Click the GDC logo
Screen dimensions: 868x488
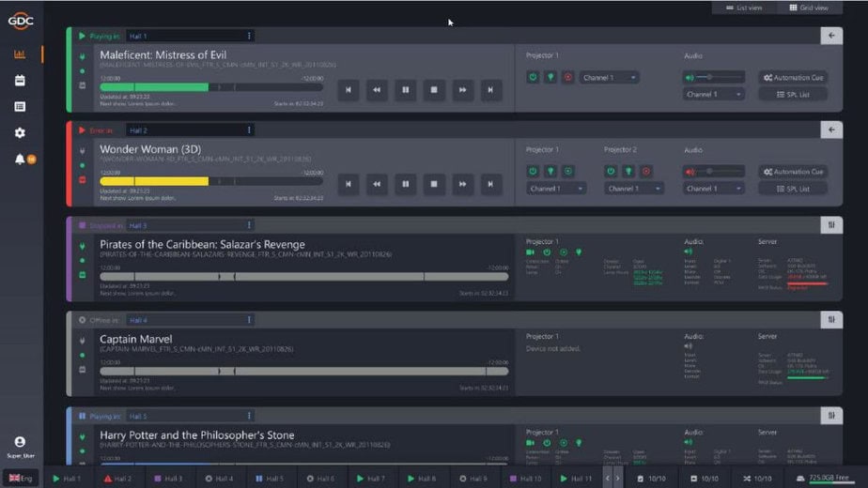pos(21,21)
